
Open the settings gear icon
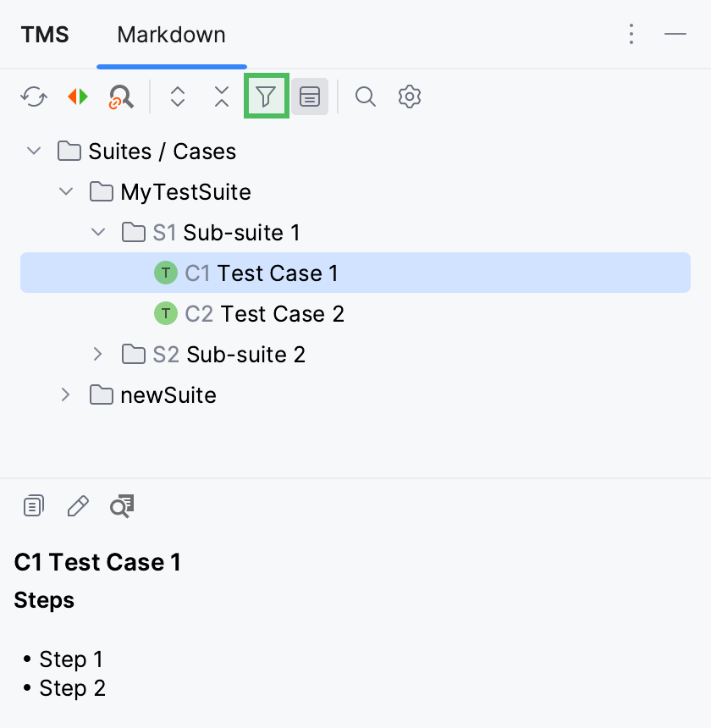[x=409, y=97]
